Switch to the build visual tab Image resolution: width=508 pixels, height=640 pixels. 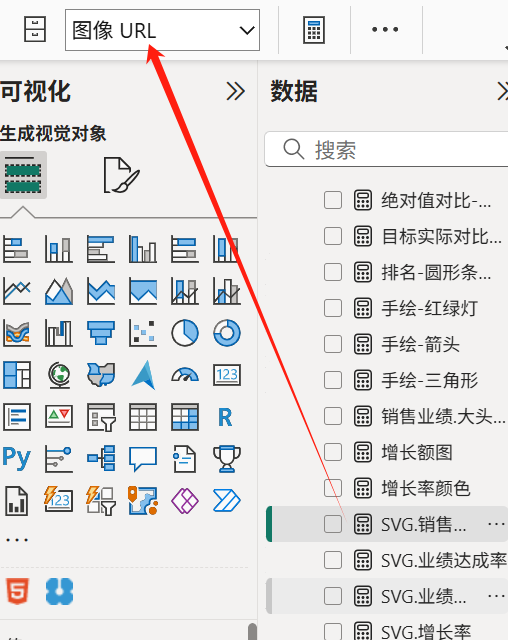tap(23, 175)
